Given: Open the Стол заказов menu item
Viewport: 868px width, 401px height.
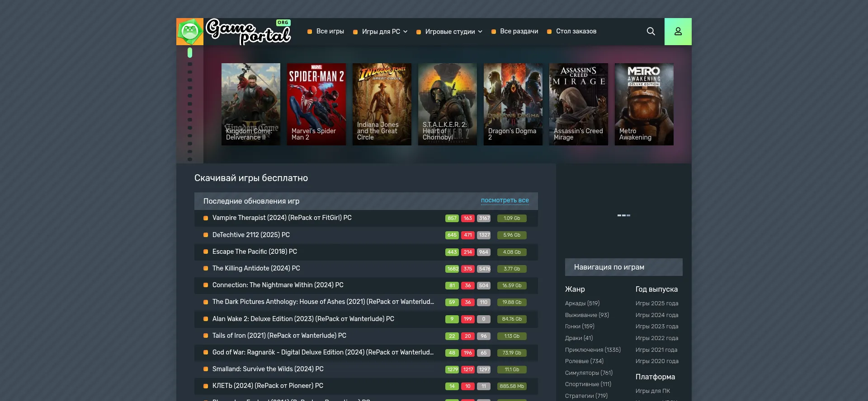Looking at the screenshot, I should pos(576,31).
